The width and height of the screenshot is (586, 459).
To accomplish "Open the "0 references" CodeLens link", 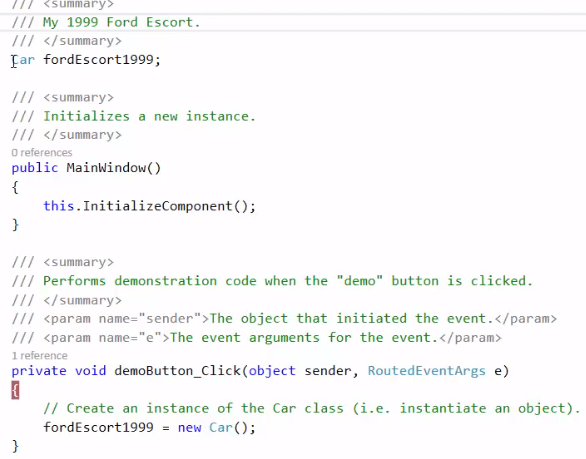I will pos(41,153).
